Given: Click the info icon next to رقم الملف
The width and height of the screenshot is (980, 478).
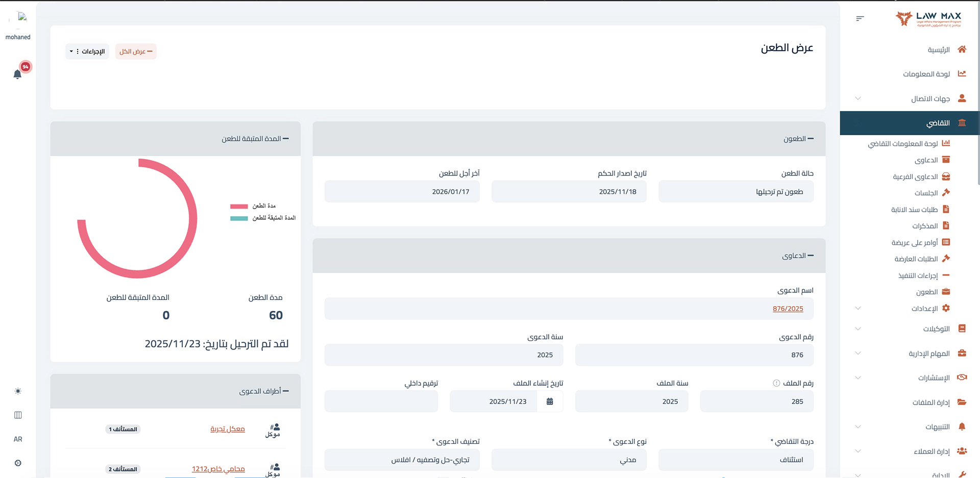Looking at the screenshot, I should pyautogui.click(x=776, y=383).
